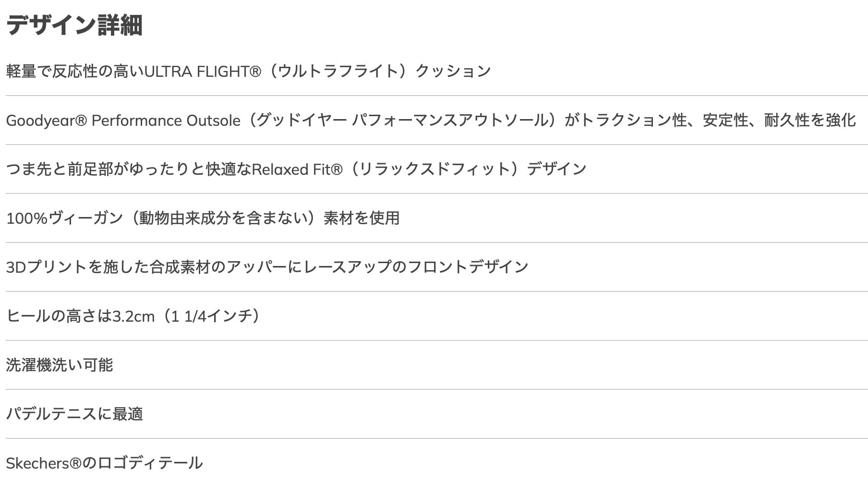Click the 軽量で反応性の高い phrase
This screenshot has height=483, width=868.
click(x=74, y=72)
